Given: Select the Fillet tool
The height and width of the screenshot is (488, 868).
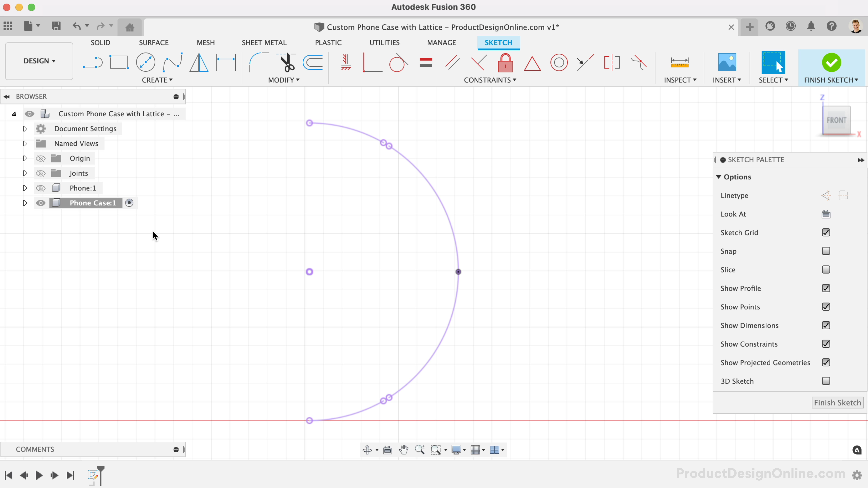Looking at the screenshot, I should click(x=259, y=63).
